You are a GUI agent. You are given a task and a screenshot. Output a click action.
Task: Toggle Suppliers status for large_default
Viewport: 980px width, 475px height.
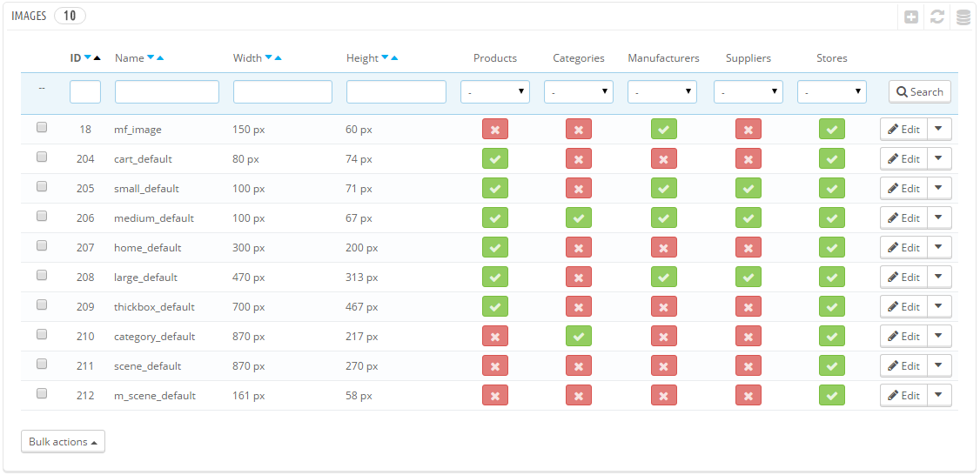(x=748, y=277)
